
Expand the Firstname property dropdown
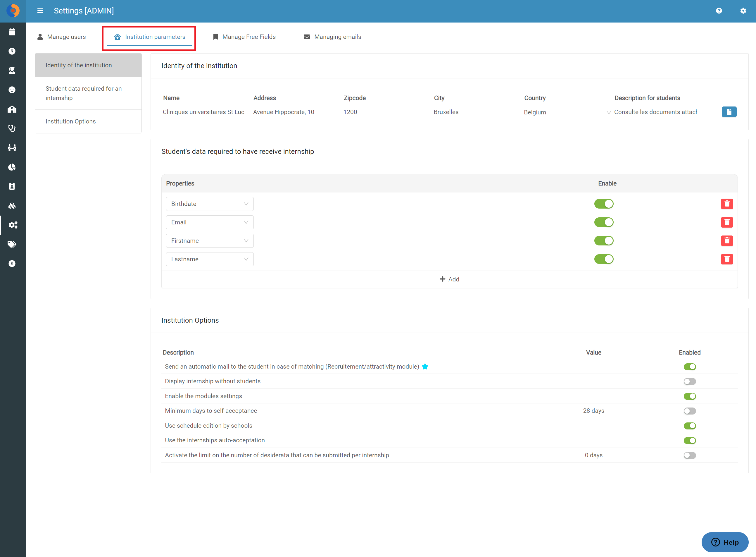tap(210, 241)
